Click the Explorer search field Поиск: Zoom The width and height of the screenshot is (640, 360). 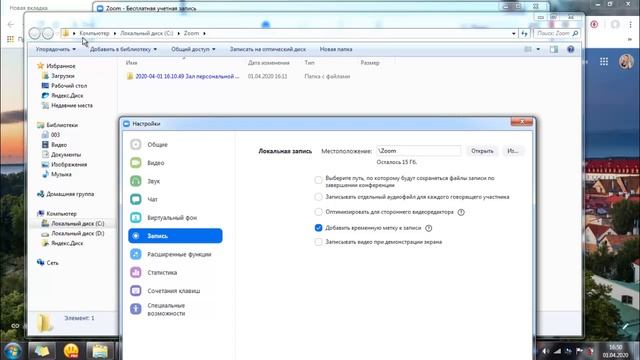tap(557, 33)
